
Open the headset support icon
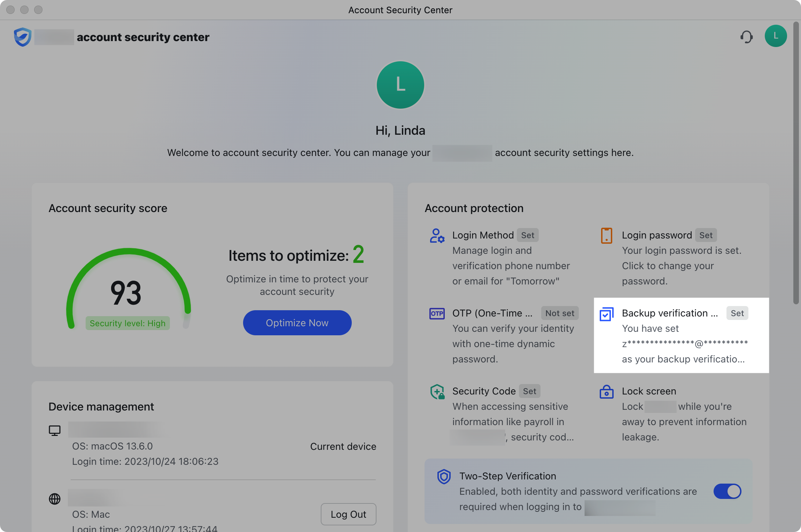(746, 36)
